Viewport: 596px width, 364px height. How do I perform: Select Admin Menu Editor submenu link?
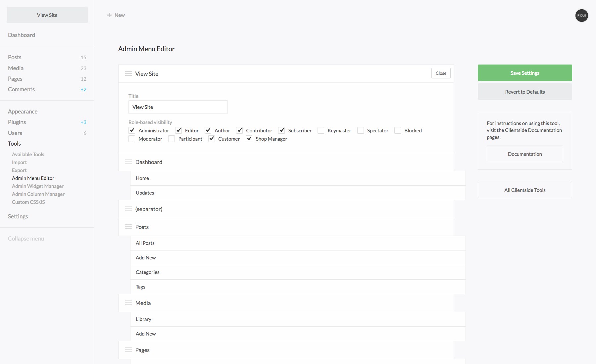pos(33,178)
